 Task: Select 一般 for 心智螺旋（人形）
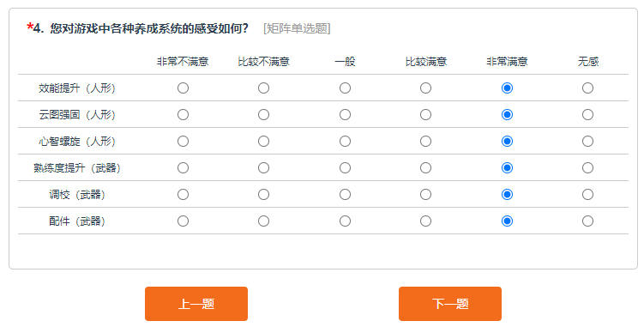point(345,141)
